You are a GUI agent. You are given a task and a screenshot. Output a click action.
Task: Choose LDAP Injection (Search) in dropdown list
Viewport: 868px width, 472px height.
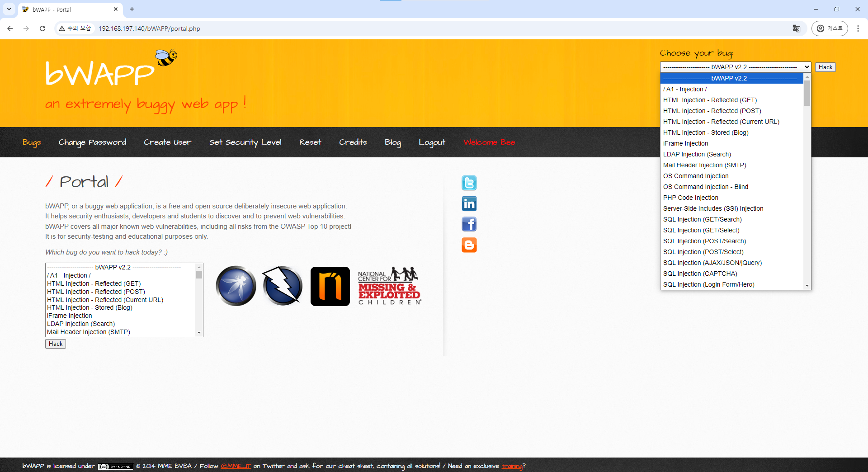[731, 154]
